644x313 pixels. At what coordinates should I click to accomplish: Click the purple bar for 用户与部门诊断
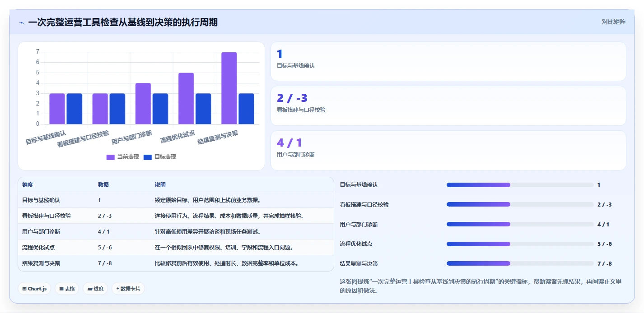(143, 104)
